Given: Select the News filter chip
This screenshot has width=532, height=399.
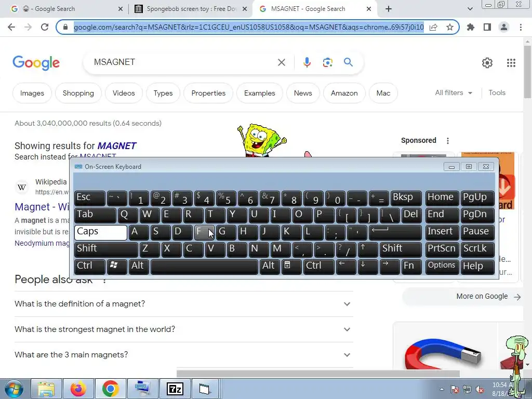Looking at the screenshot, I should [303, 94].
